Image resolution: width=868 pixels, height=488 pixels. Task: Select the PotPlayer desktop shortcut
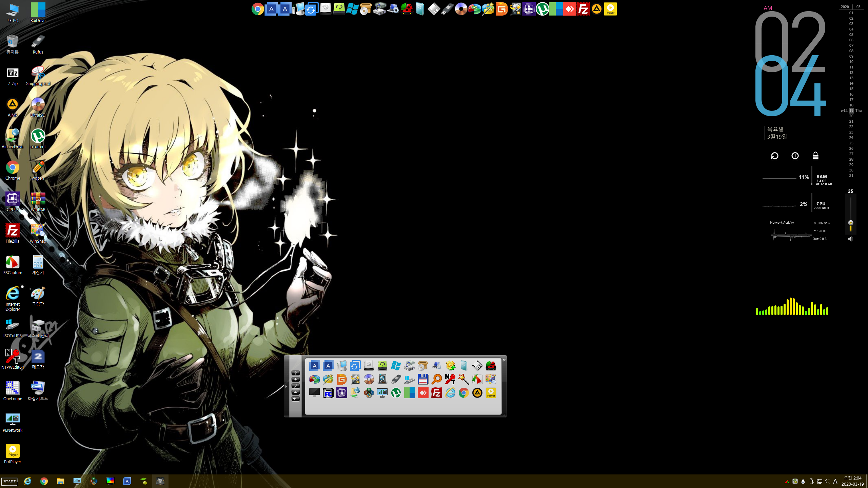(13, 454)
